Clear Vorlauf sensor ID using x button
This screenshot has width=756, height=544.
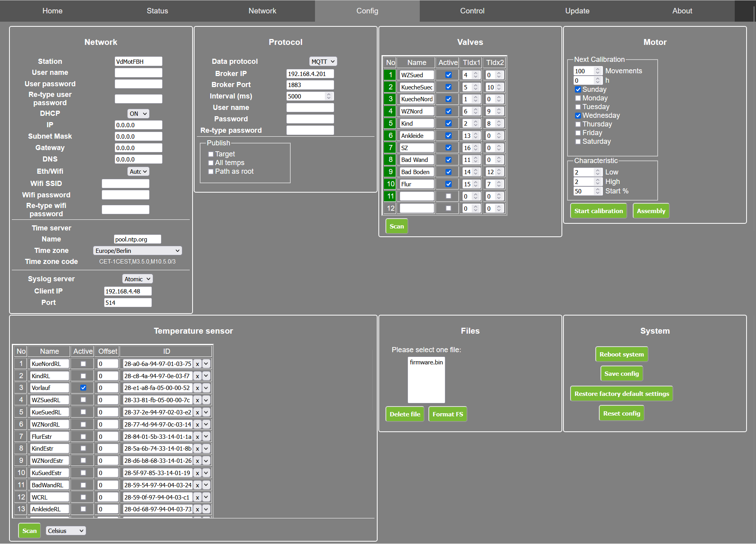tap(198, 388)
